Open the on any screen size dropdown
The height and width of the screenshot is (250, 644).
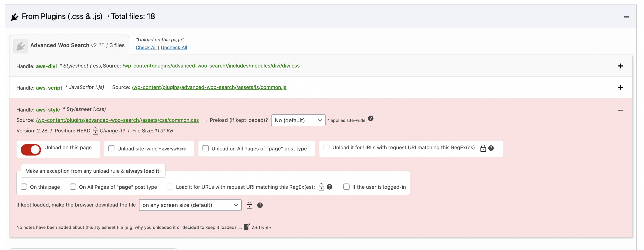pyautogui.click(x=190, y=205)
